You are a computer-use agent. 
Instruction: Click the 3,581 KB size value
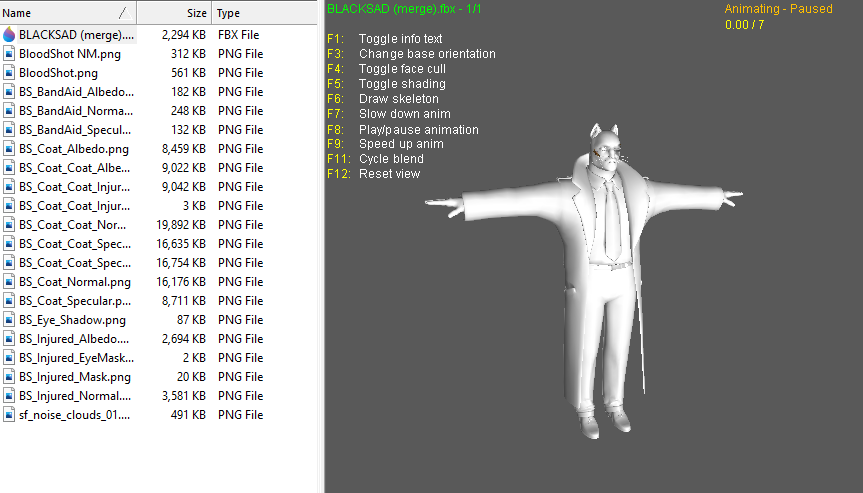183,396
